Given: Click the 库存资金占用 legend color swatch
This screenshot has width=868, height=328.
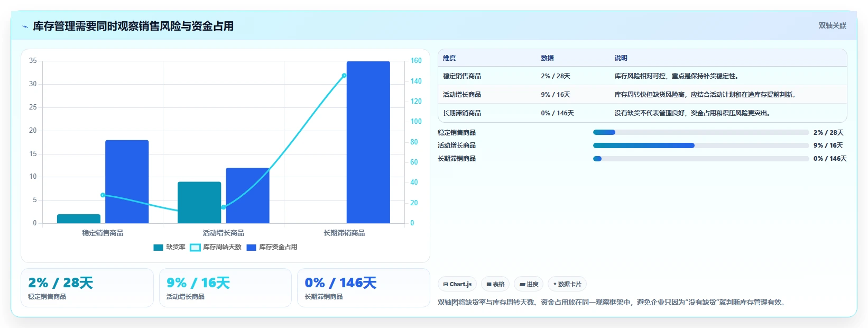Looking at the screenshot, I should 251,248.
